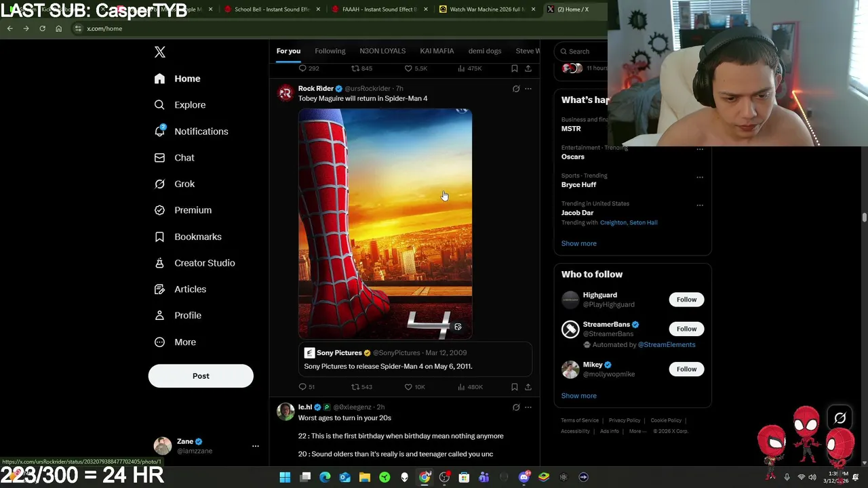Open more options for Oscars trend
The width and height of the screenshot is (868, 488).
[x=700, y=150]
